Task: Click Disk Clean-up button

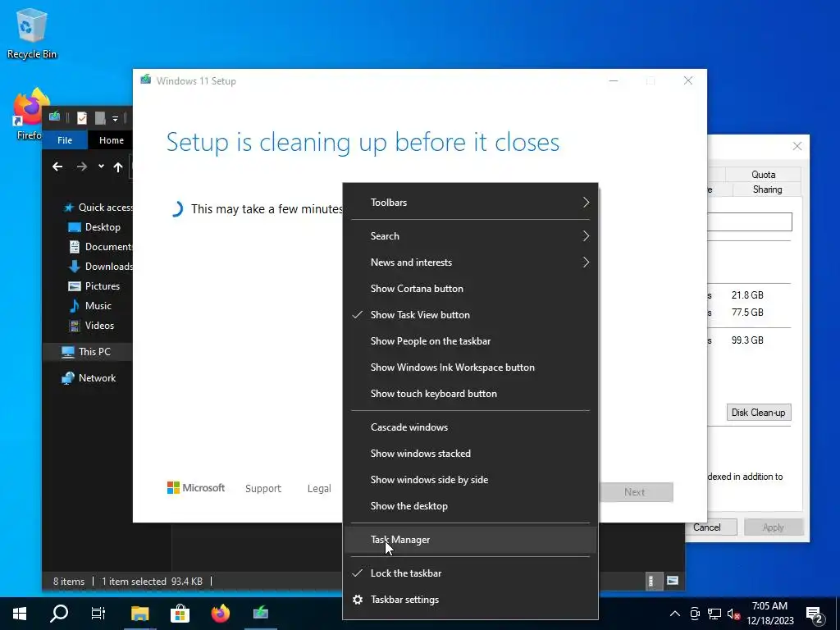Action: [x=759, y=413]
